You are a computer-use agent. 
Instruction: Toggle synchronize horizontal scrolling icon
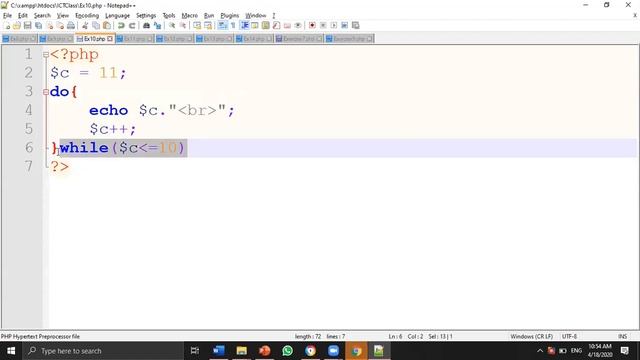click(208, 25)
